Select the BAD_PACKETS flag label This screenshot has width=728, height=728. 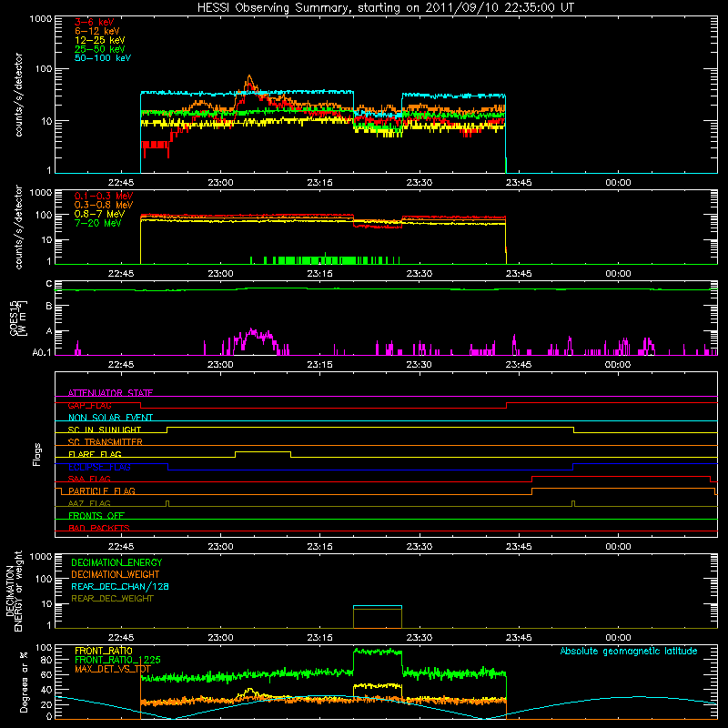tap(99, 528)
